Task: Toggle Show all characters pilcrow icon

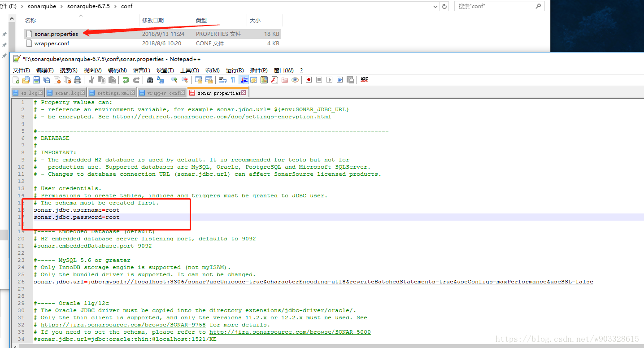Action: pyautogui.click(x=233, y=80)
